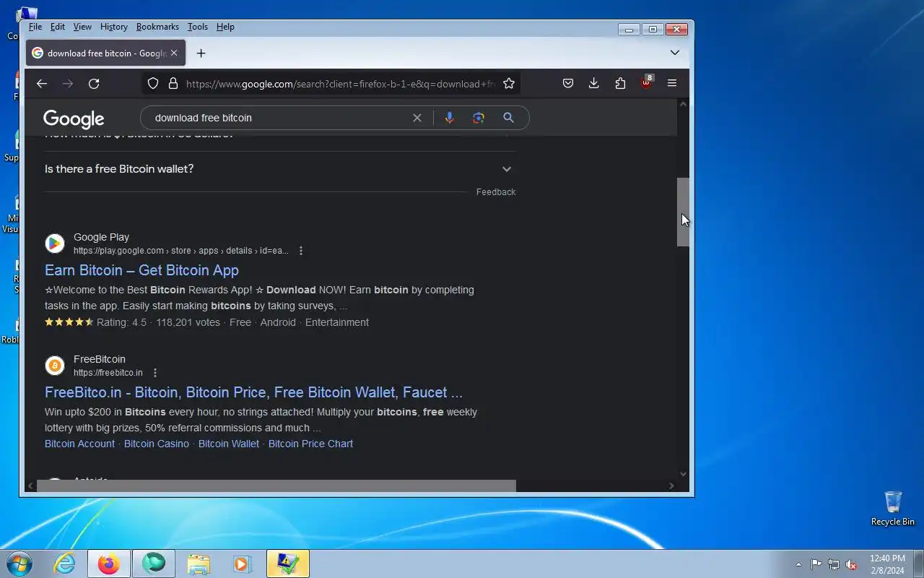
Task: Open the Tools menu
Action: point(198,27)
